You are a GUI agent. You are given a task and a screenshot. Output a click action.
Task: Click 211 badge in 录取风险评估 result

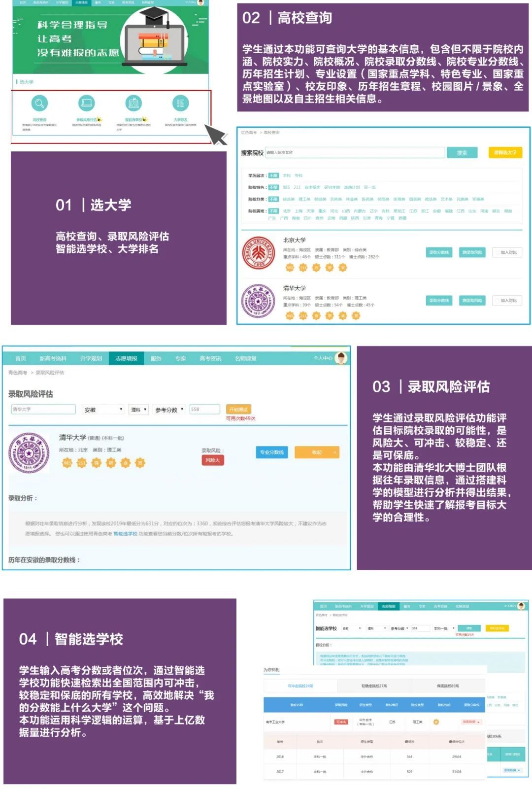(82, 463)
